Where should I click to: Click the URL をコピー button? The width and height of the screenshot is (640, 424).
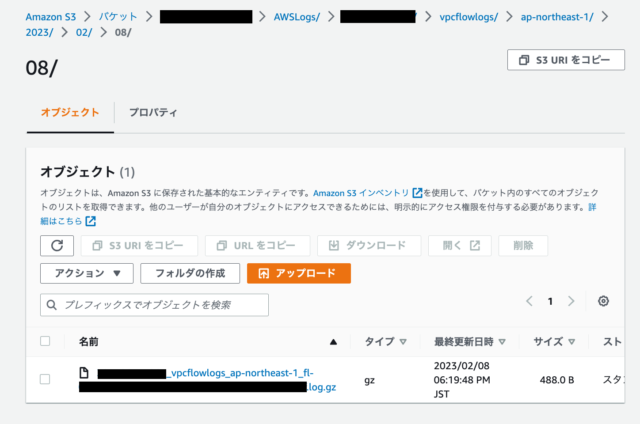pos(258,246)
